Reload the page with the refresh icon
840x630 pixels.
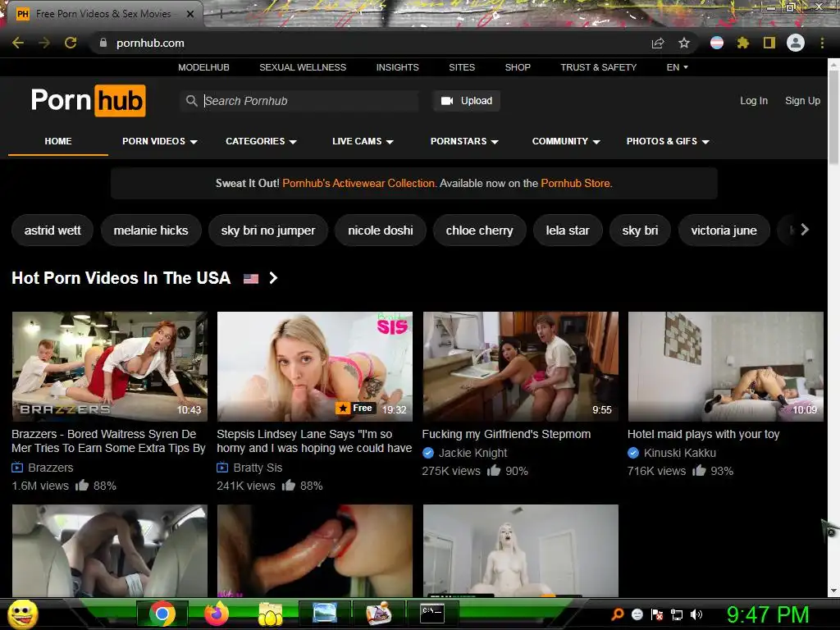click(x=71, y=43)
